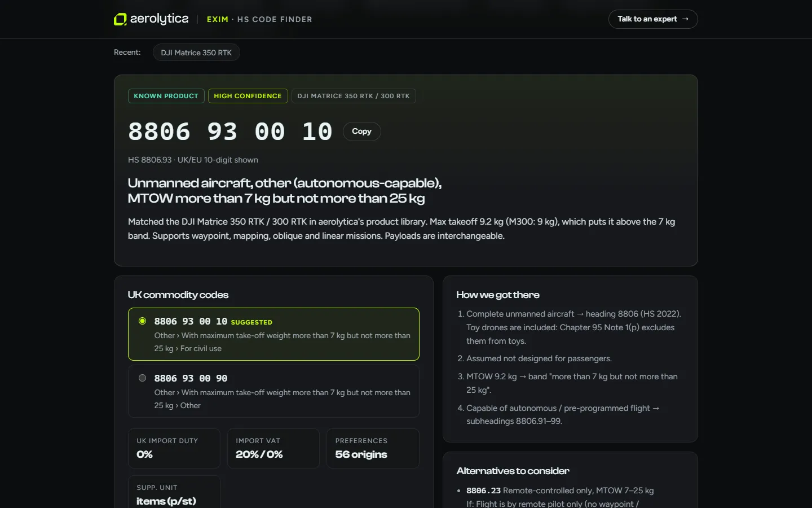Image resolution: width=812 pixels, height=508 pixels.
Task: Click the 'How we got there' heading
Action: (x=498, y=295)
